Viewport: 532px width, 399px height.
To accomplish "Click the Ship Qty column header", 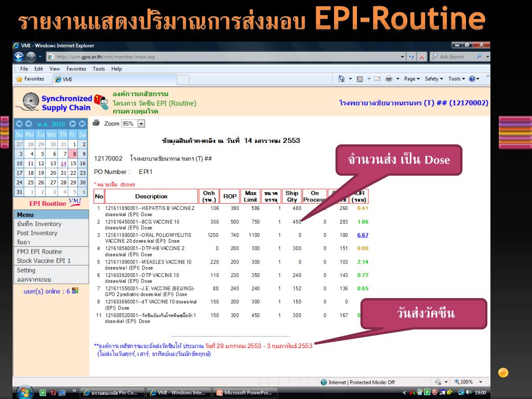I will [x=292, y=196].
